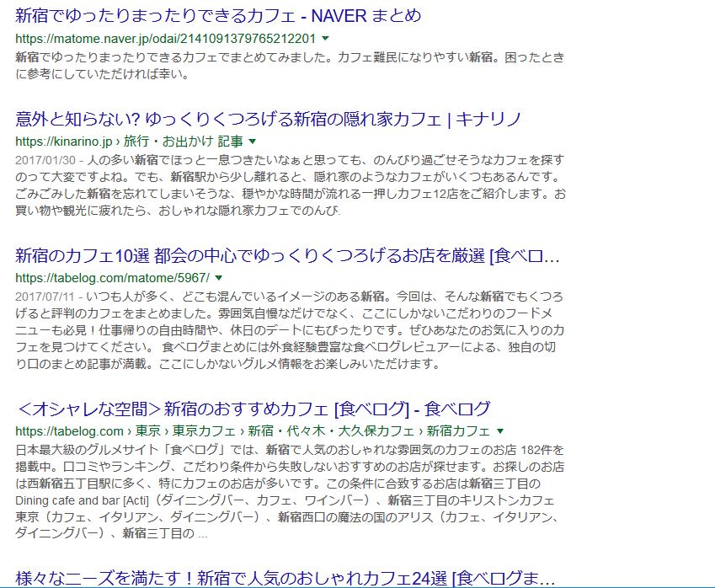Click the snippet line starting は西新宿五丁目駅に多く
Viewport: 715px width, 588px height.
pyautogui.click(x=278, y=484)
